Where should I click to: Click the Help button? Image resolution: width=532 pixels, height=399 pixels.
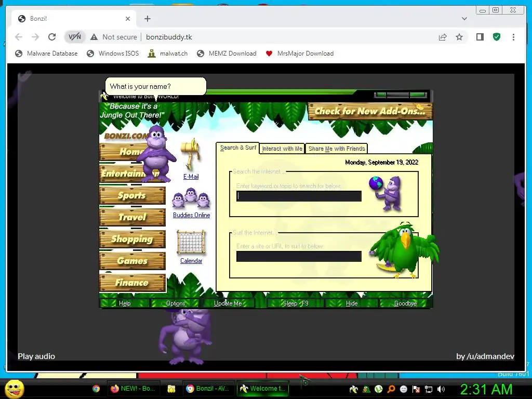(x=125, y=303)
